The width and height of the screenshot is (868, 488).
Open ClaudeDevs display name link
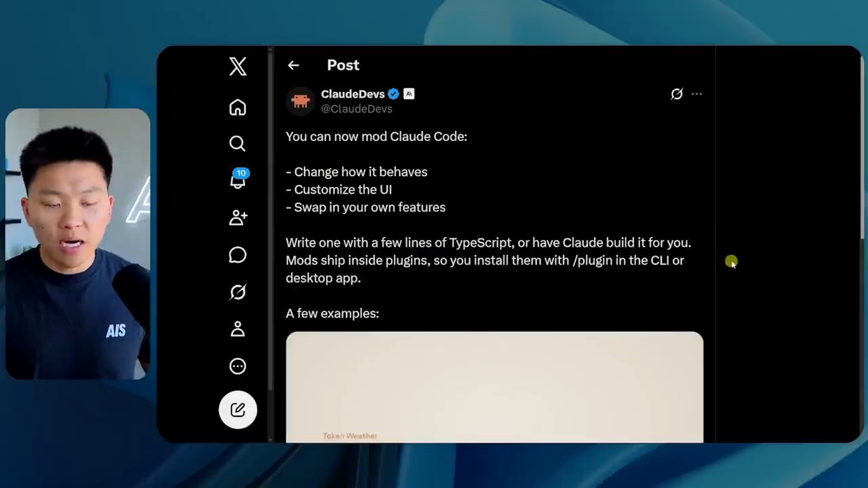click(x=353, y=94)
